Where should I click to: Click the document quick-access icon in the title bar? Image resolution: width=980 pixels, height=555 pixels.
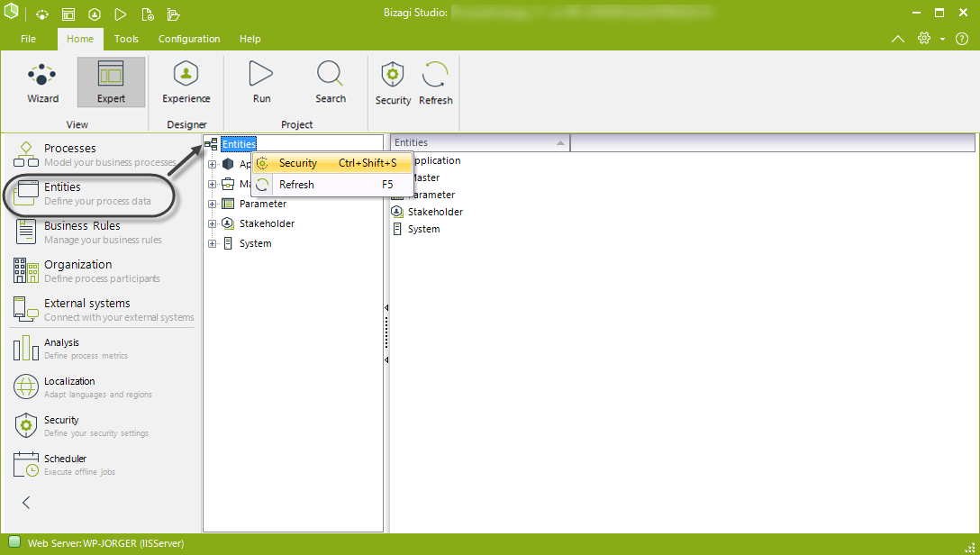(147, 14)
